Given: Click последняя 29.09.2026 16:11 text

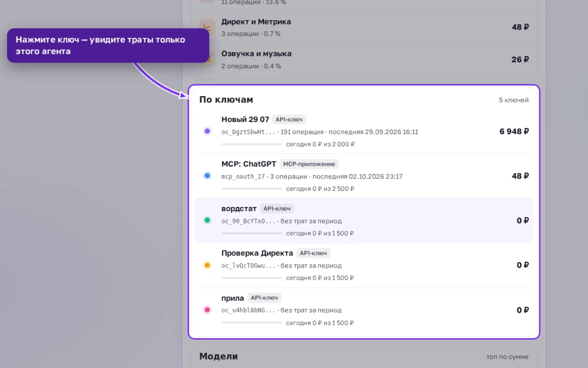Looking at the screenshot, I should coord(373,132).
